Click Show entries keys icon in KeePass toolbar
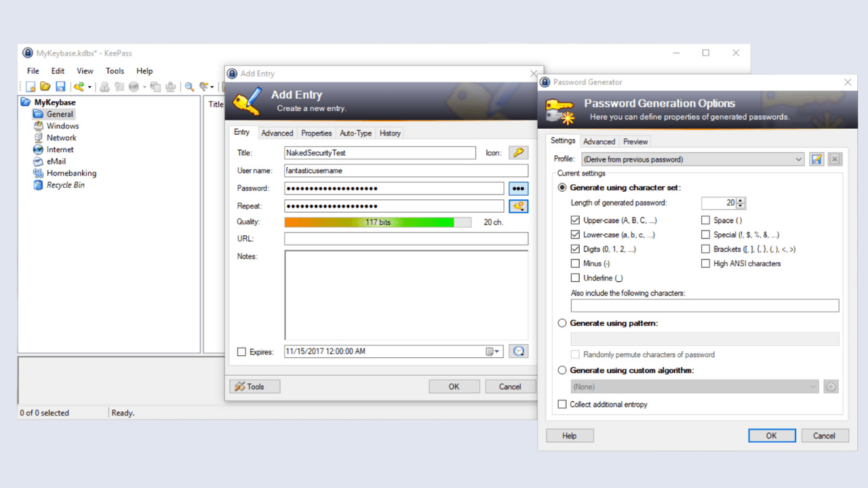 203,87
